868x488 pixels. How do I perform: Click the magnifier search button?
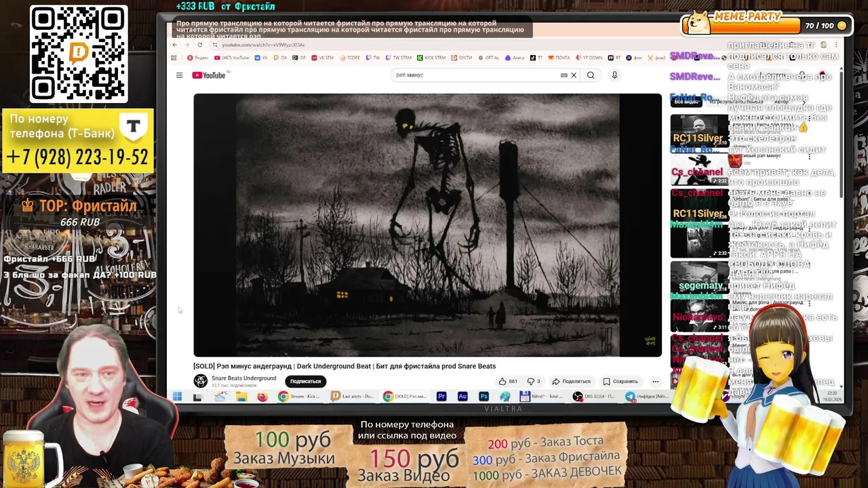(x=591, y=75)
